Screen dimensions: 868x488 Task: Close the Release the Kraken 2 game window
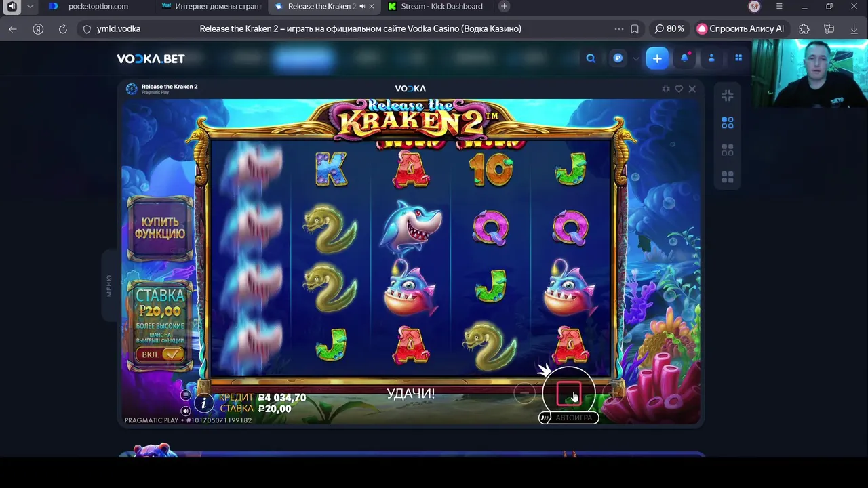692,89
